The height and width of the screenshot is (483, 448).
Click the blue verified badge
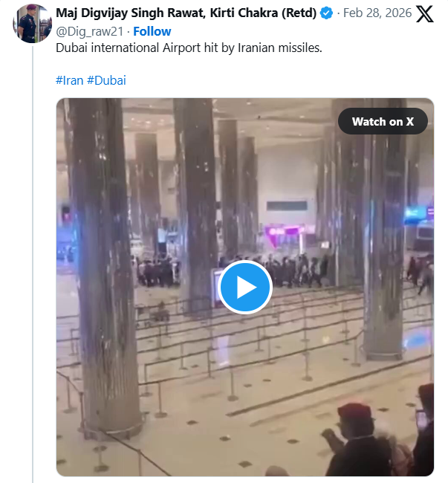click(x=327, y=13)
